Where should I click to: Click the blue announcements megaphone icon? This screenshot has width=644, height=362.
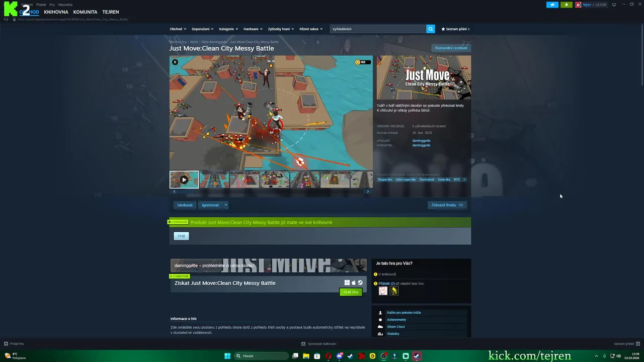(552, 5)
